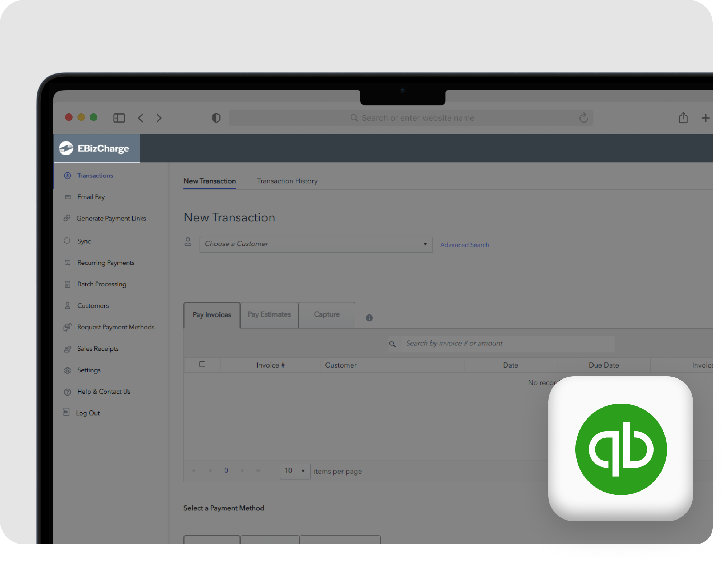Viewport: 728px width, 565px height.
Task: Go to previous page arrow
Action: (210, 471)
